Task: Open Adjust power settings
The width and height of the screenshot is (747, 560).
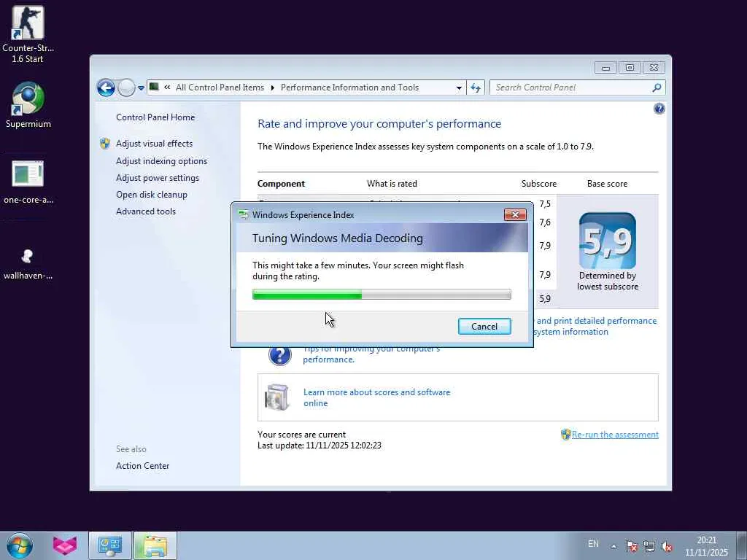Action: point(158,178)
